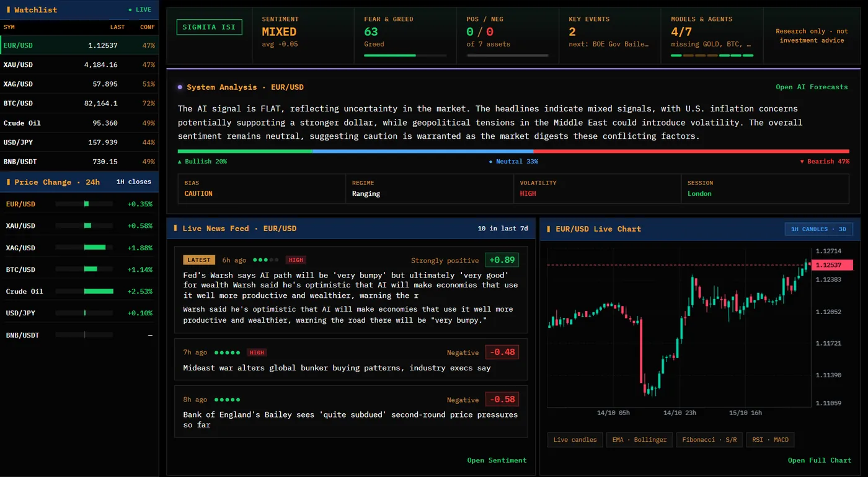Open the Sentiment MIXED summary card
This screenshot has height=477, width=868.
click(303, 36)
